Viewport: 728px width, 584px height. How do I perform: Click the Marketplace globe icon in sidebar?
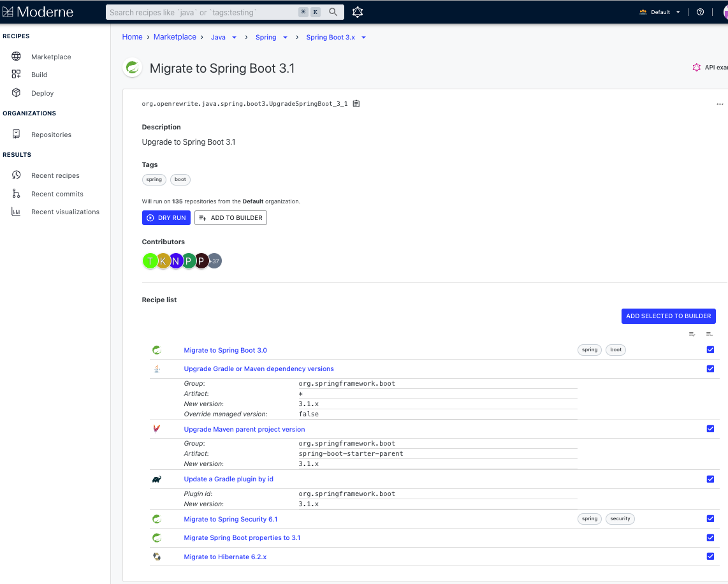16,56
